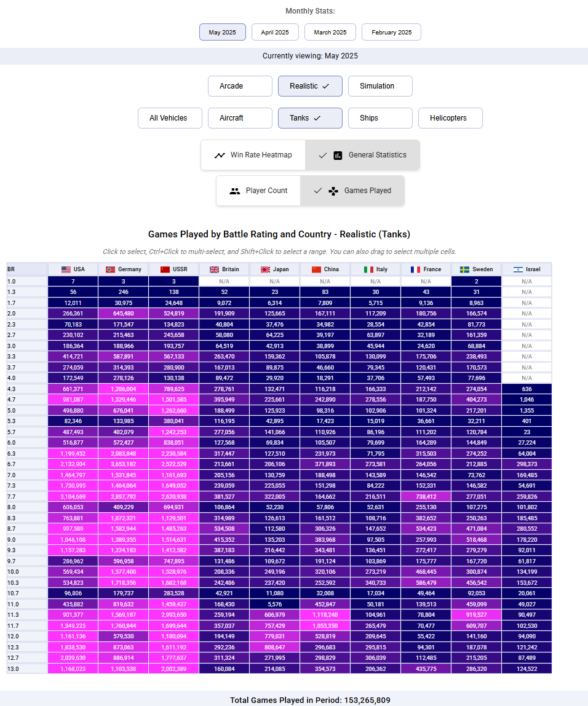Select Israel cell showing 636
This screenshot has width=588, height=706.
pyautogui.click(x=526, y=389)
